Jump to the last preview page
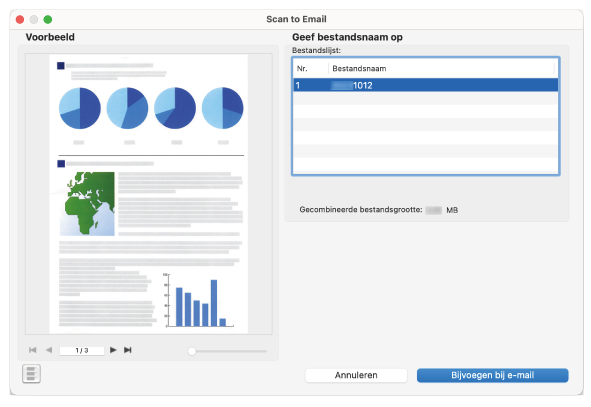 coord(128,350)
